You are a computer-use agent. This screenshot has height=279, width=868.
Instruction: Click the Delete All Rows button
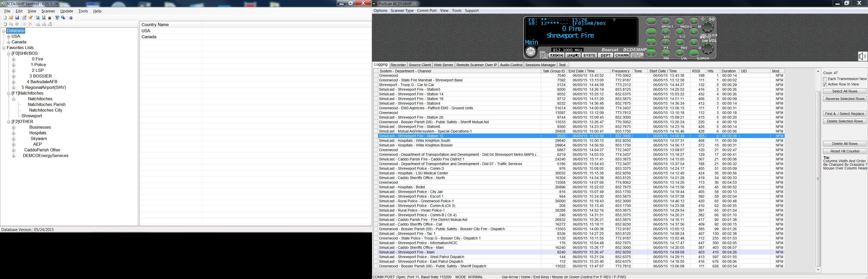pyautogui.click(x=844, y=144)
